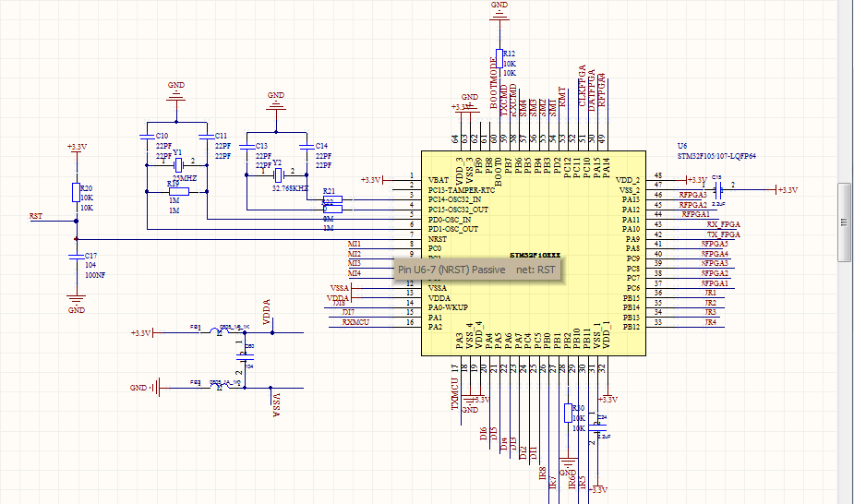The width and height of the screenshot is (854, 504).
Task: Select the VDDA net label near filter
Action: 266,312
